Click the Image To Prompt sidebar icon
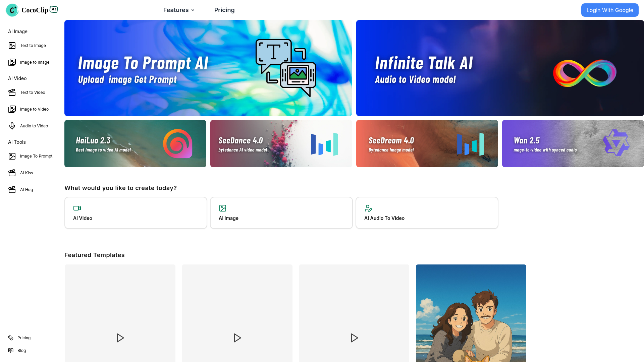This screenshot has height=362, width=644. pyautogui.click(x=12, y=156)
